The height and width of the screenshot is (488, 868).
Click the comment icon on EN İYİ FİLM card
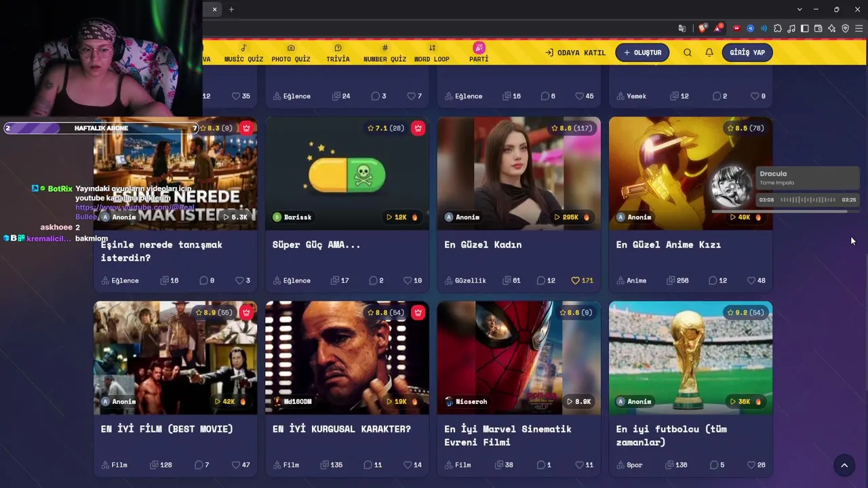pyautogui.click(x=199, y=465)
